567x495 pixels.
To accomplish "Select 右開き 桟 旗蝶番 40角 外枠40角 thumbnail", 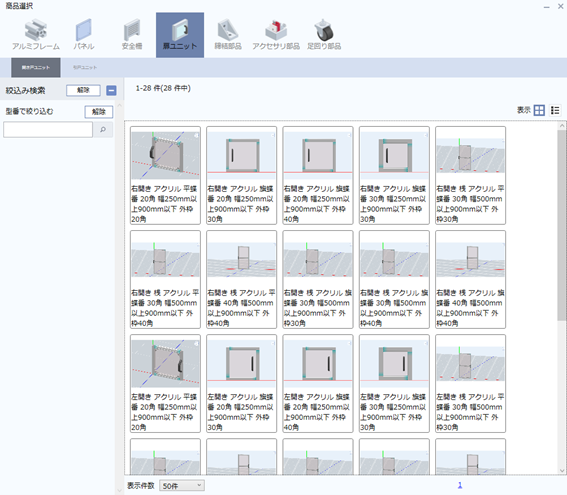I will (470, 260).
